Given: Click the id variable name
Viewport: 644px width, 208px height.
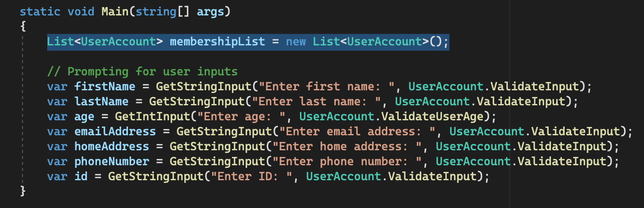Looking at the screenshot, I should 81,177.
